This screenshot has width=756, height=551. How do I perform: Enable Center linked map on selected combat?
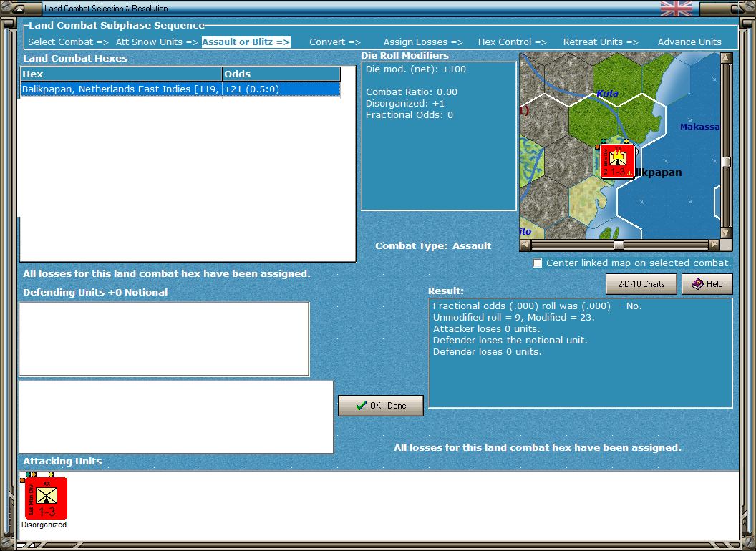click(x=537, y=263)
